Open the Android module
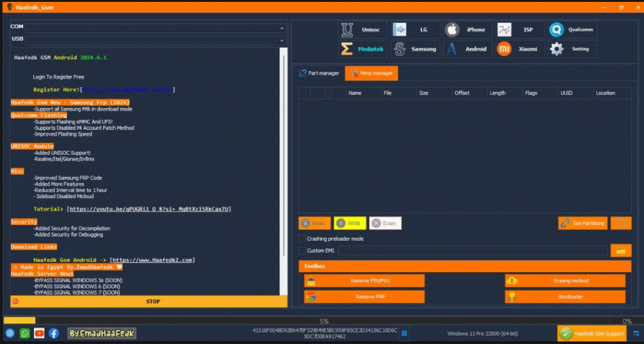The height and width of the screenshot is (344, 644). (x=467, y=49)
